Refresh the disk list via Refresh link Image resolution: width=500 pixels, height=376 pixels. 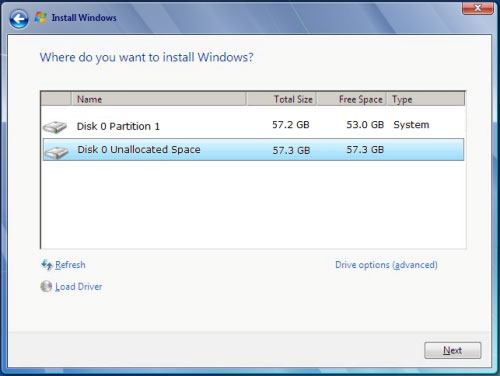70,265
